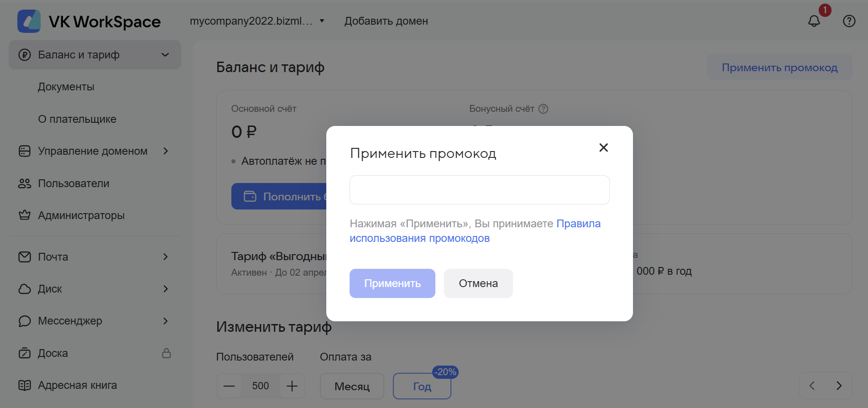Expand Управление доменом menu
This screenshot has height=408, width=868.
[165, 151]
